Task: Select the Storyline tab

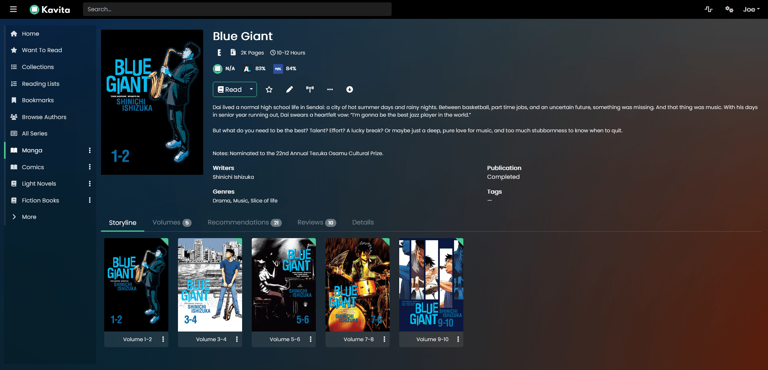Action: 122,222
